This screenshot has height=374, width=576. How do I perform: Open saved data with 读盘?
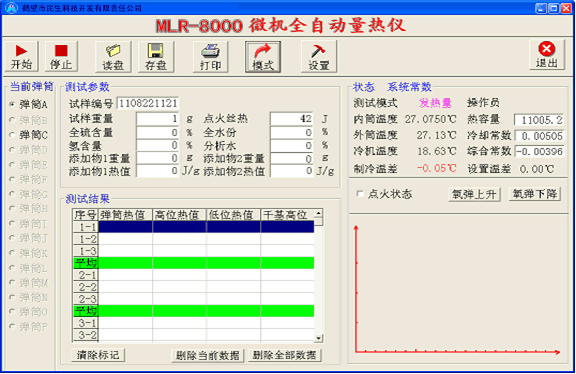113,56
